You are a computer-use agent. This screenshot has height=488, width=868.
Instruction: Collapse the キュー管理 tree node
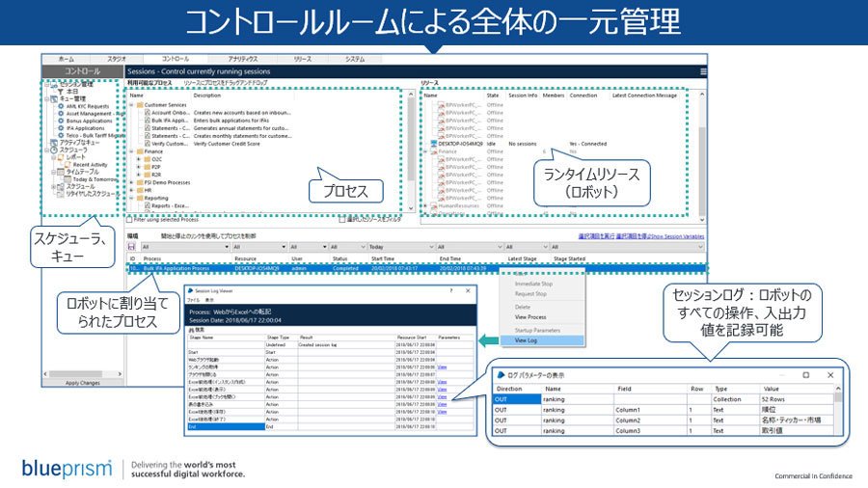pos(47,98)
